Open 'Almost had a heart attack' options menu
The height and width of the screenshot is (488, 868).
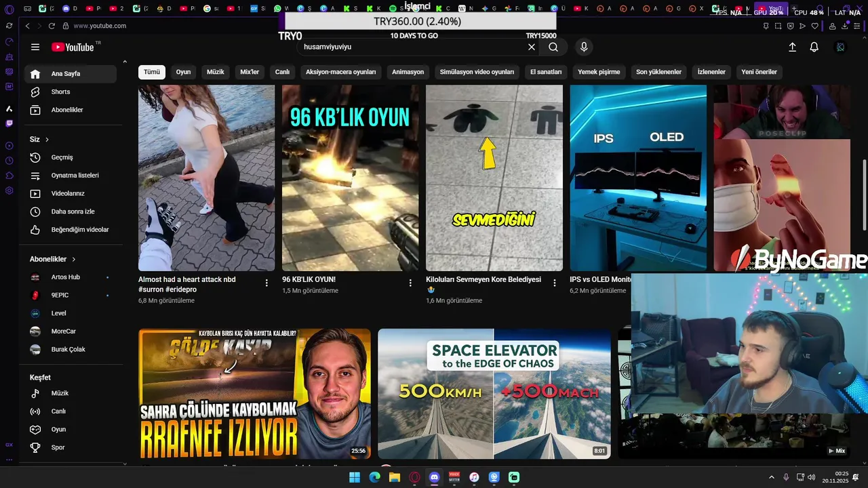[x=267, y=283]
